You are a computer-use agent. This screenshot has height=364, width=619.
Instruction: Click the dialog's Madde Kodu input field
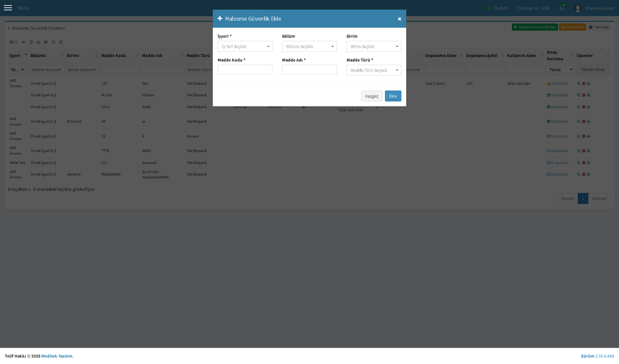pos(245,70)
